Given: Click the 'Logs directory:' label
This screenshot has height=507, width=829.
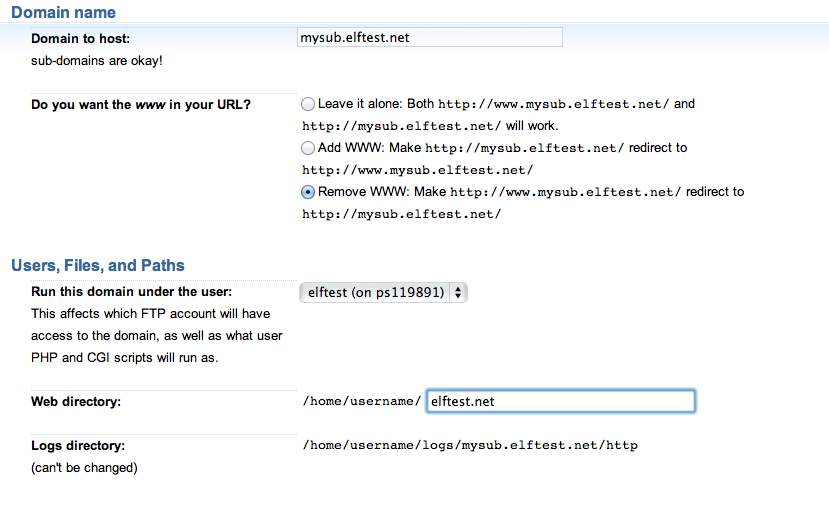Looking at the screenshot, I should [x=78, y=445].
